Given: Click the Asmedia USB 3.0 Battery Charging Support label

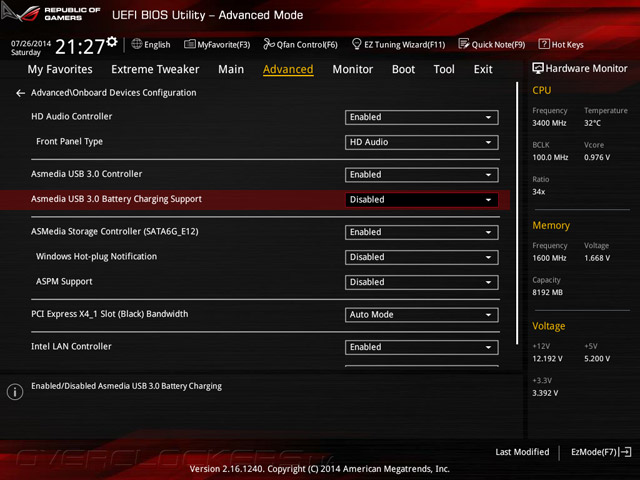Looking at the screenshot, I should (116, 199).
